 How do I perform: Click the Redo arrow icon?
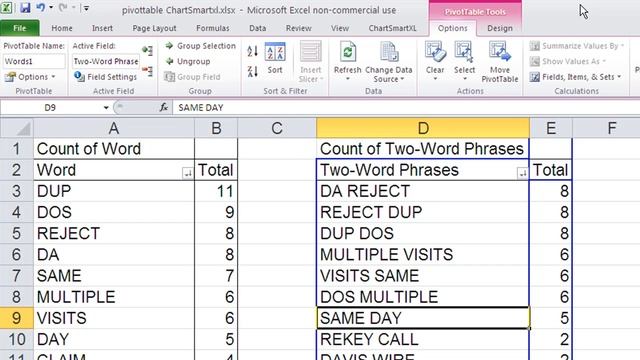pos(63,7)
